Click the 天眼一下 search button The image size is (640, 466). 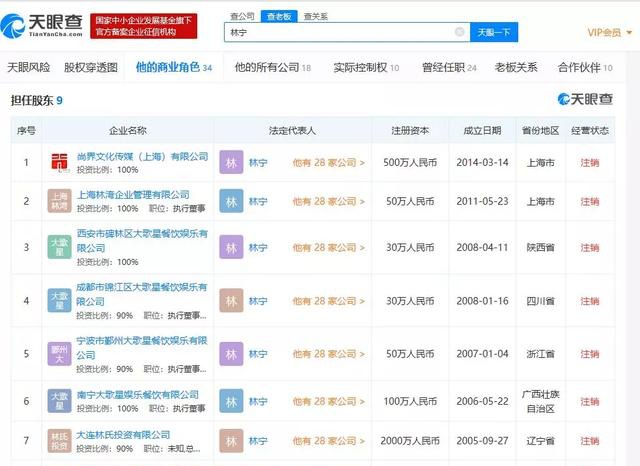tap(494, 32)
